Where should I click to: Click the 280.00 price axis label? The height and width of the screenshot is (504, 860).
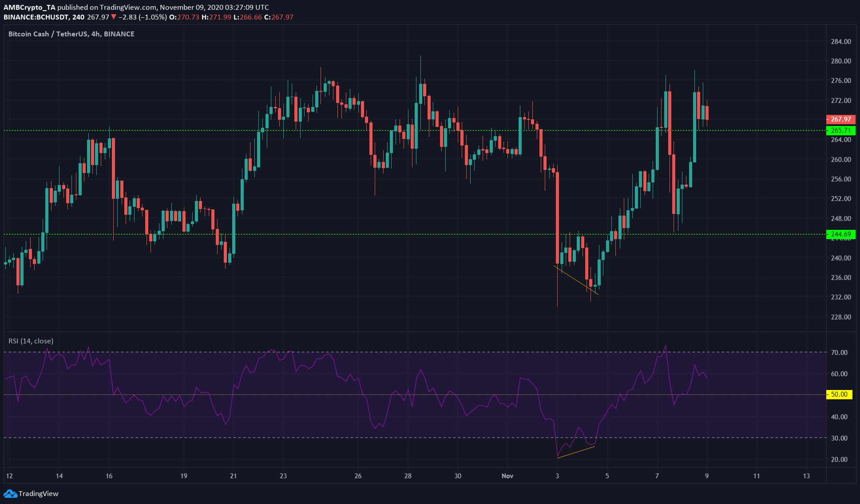pyautogui.click(x=841, y=61)
